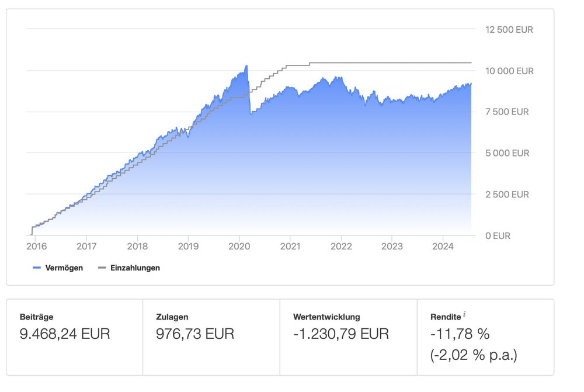This screenshot has width=584, height=392.
Task: Click the 2022 x-axis year label
Action: pos(341,247)
